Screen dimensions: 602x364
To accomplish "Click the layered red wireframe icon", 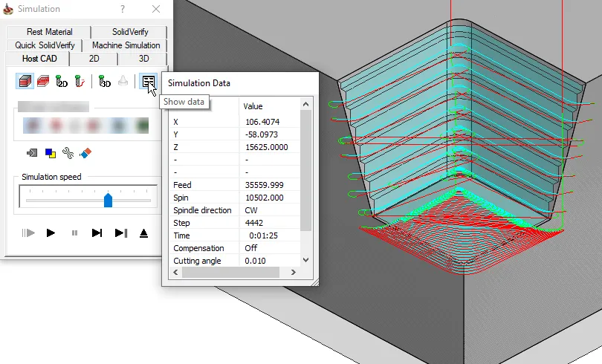I will pyautogui.click(x=44, y=82).
